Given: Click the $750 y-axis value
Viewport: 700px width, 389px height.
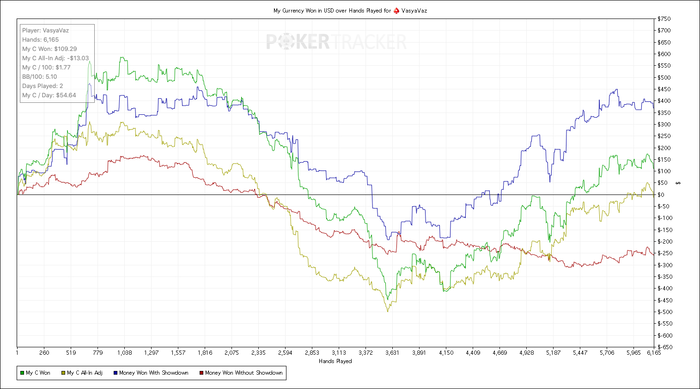Looking at the screenshot, I should (x=664, y=19).
